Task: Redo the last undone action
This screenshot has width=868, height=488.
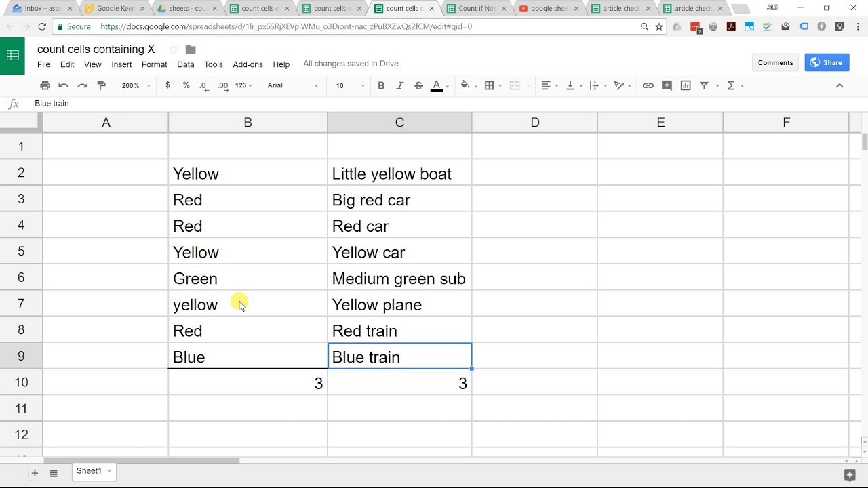Action: (x=83, y=85)
